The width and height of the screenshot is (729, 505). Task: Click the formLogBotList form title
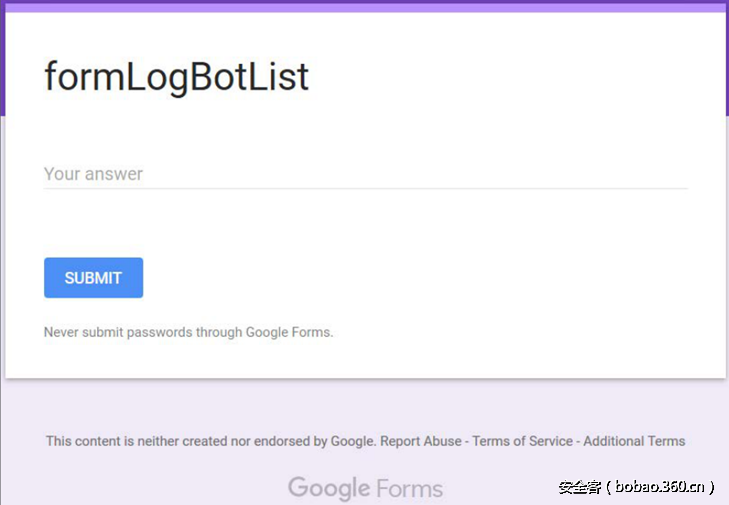point(176,77)
